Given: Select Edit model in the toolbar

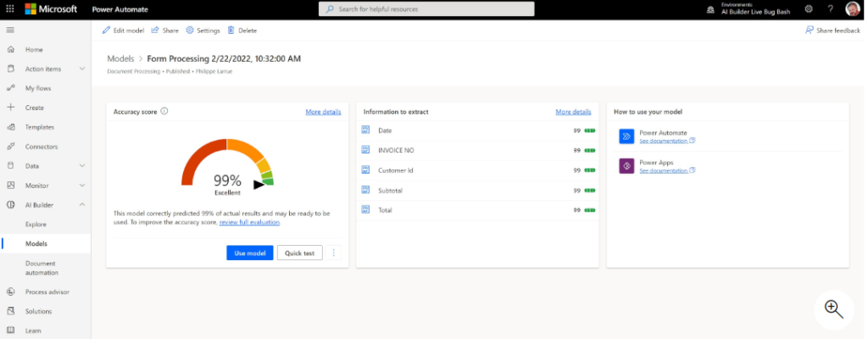Looking at the screenshot, I should (123, 31).
